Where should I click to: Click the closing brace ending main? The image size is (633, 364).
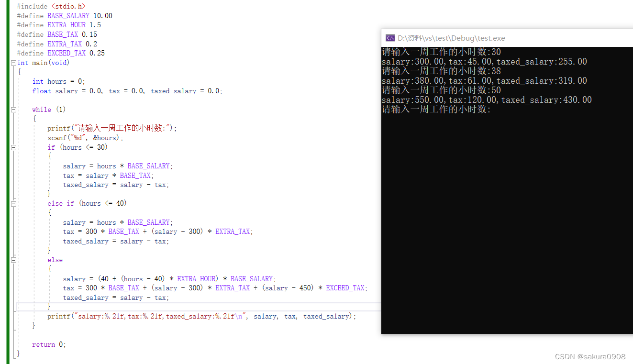pos(18,354)
